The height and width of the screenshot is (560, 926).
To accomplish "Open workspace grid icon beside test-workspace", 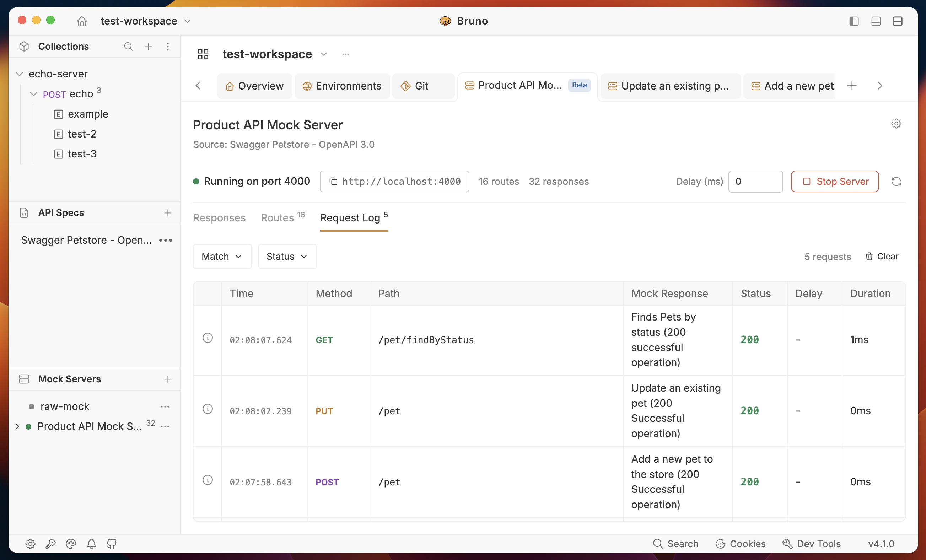I will pos(203,54).
